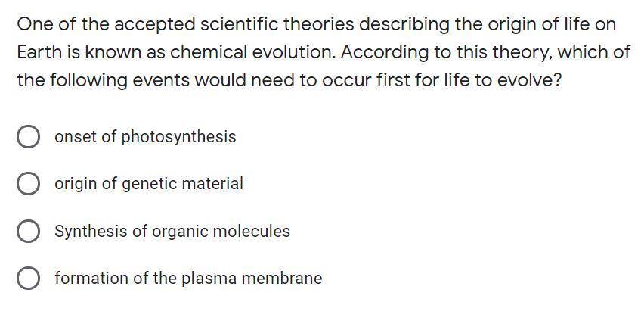Choose the 'Synthesis of organic molecules' radio button
The width and height of the screenshot is (644, 330).
click(28, 232)
